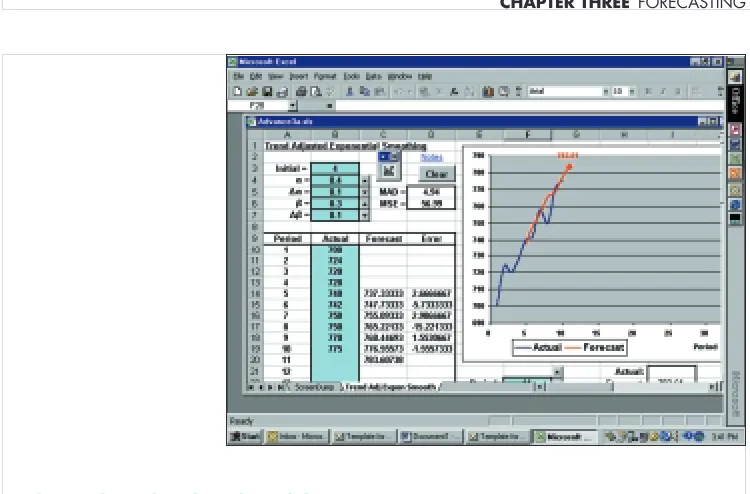The height and width of the screenshot is (494, 750).
Task: Click the spinner arrow beside the beta value
Action: [364, 203]
